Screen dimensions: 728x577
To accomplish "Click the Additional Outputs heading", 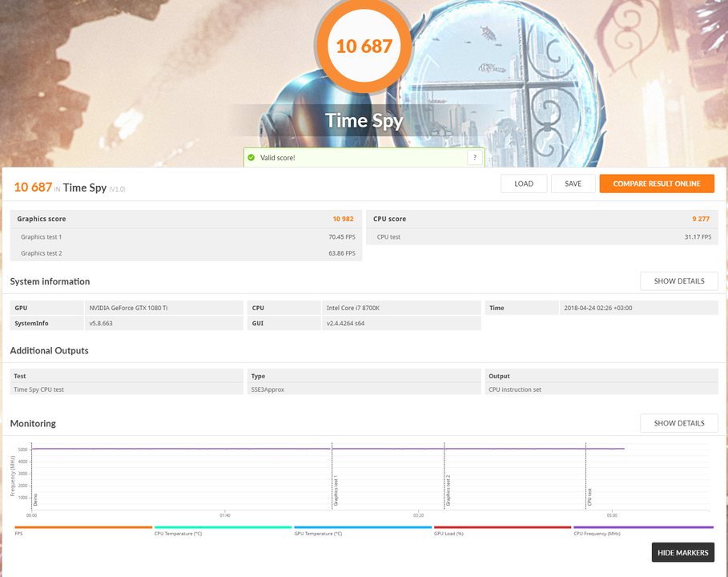I will tap(49, 351).
